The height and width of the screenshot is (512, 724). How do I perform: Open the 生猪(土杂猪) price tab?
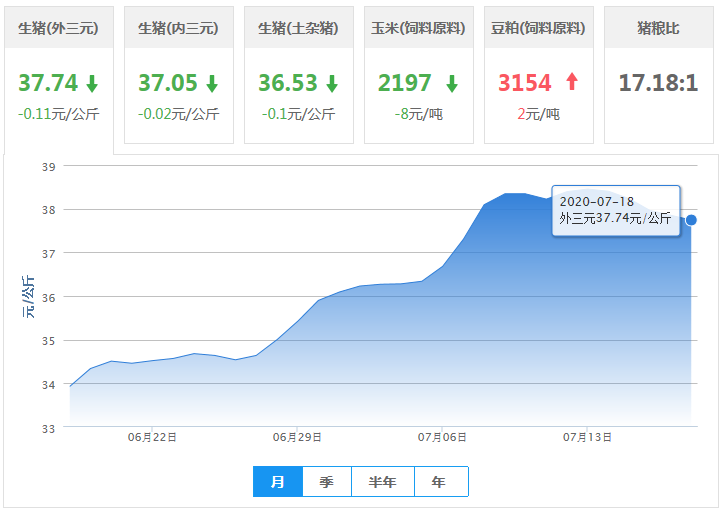click(298, 28)
